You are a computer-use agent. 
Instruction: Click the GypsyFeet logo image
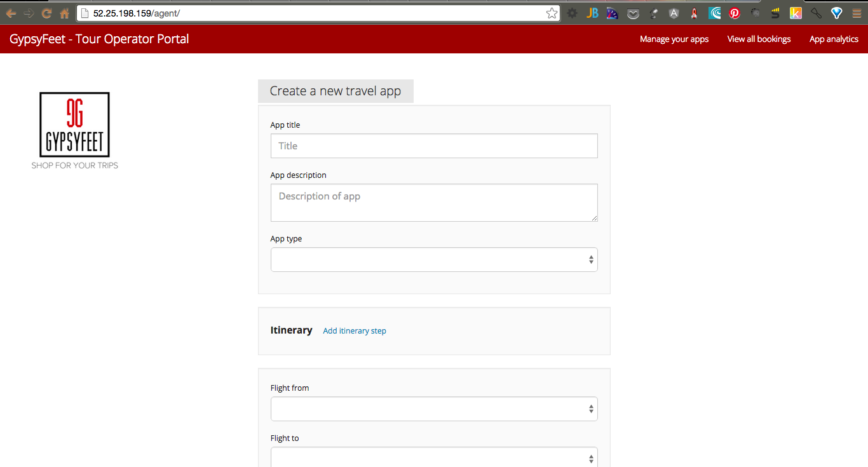point(74,125)
